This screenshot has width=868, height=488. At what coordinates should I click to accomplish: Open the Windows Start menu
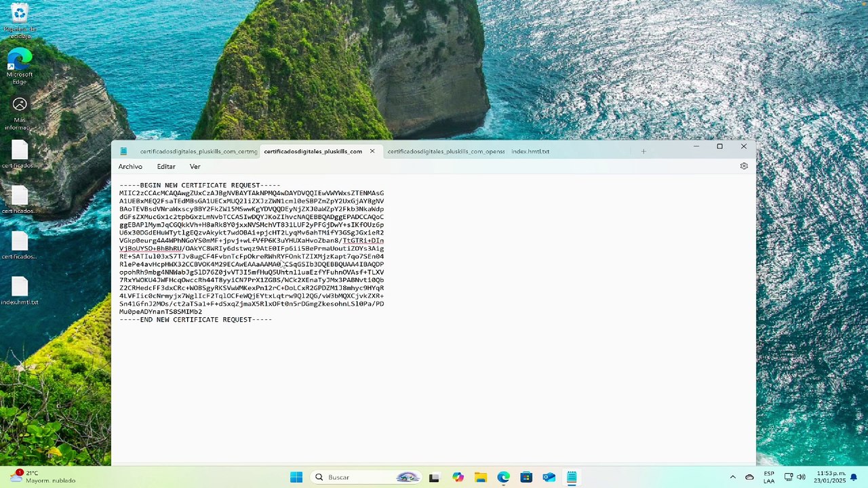tap(296, 477)
